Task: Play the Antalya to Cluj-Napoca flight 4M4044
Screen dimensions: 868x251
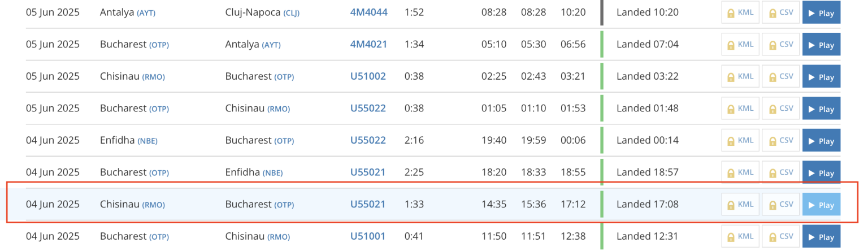Action: tap(821, 12)
